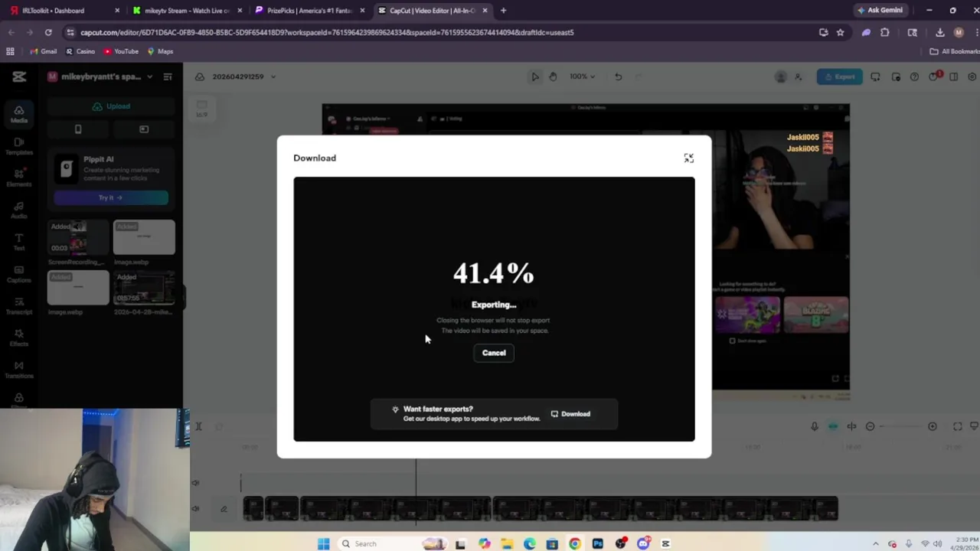
Task: Select the pointer tool in editor toolbar
Action: (x=535, y=77)
